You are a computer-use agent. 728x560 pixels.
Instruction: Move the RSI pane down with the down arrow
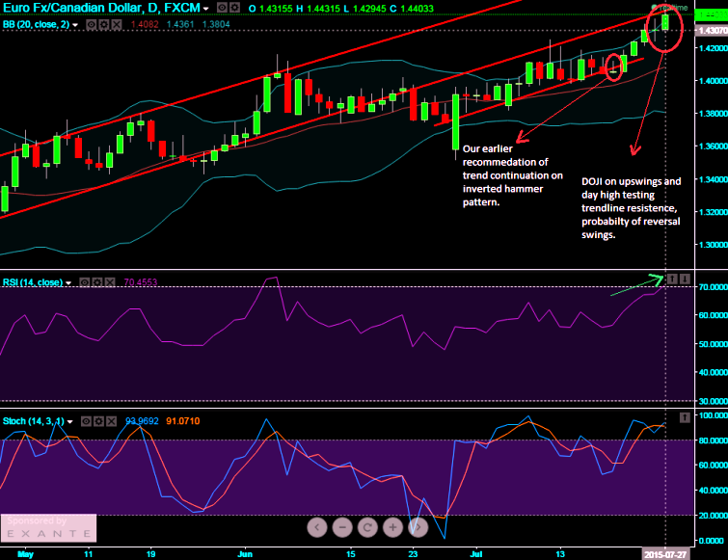coord(685,279)
